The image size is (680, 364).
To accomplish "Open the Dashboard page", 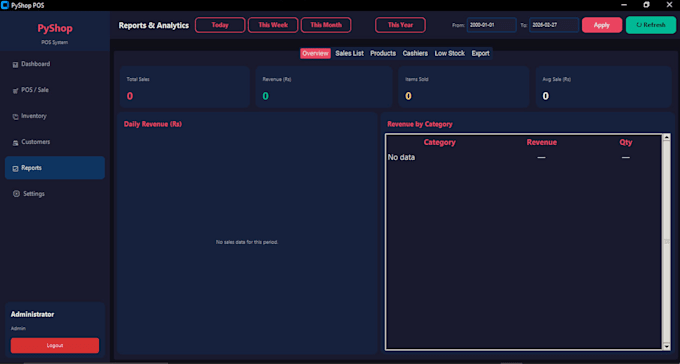I will pyautogui.click(x=55, y=64).
